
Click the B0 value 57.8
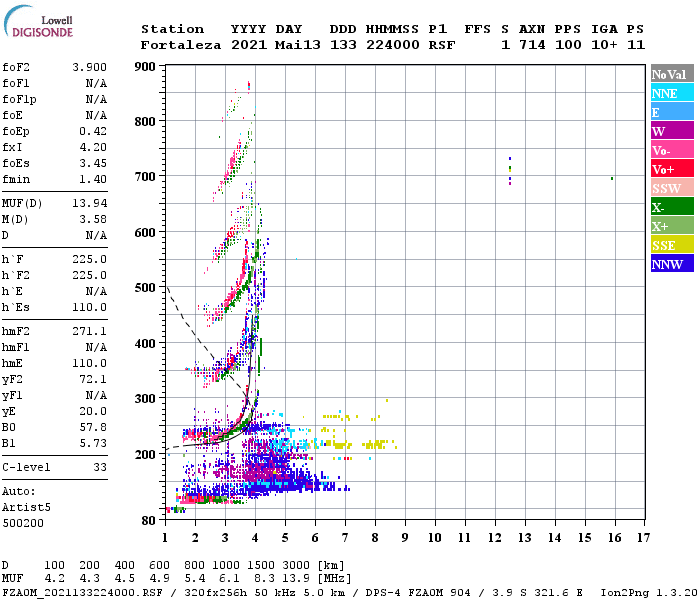click(x=93, y=428)
